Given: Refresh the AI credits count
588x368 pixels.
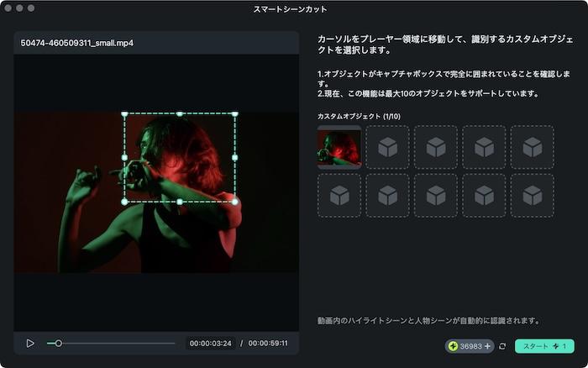Looking at the screenshot, I should click(502, 346).
